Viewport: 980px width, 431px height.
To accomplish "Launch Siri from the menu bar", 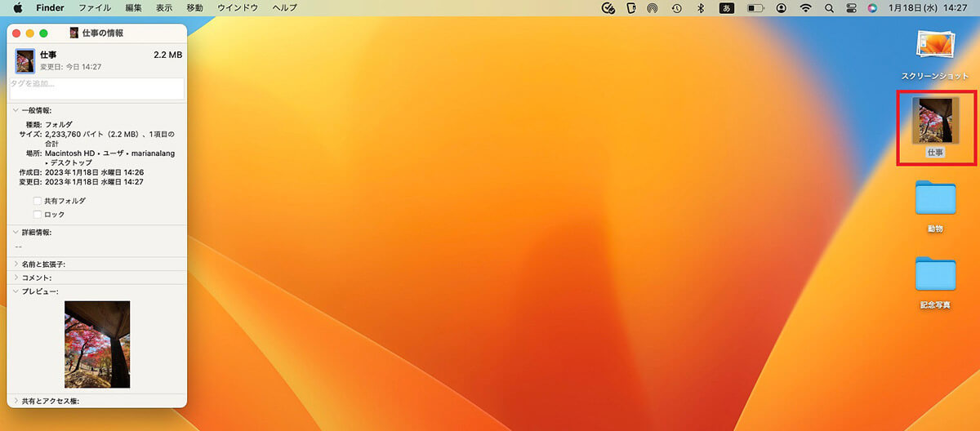I will [x=872, y=7].
